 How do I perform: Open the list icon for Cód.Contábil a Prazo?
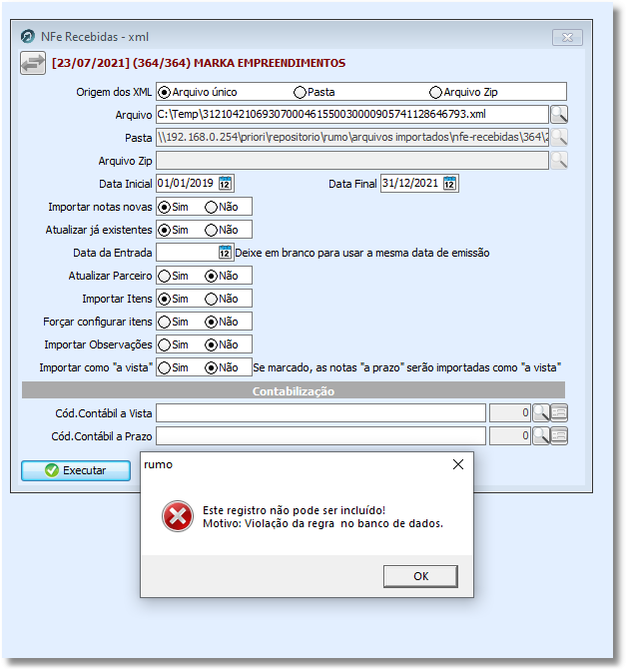(x=559, y=436)
